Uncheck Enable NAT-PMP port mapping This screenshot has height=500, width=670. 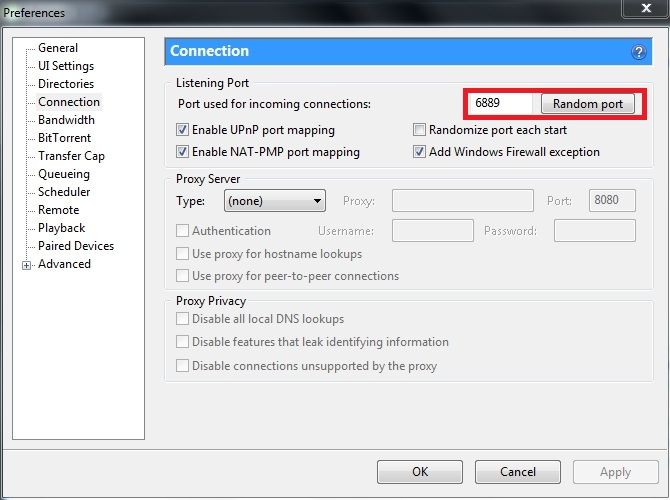coord(182,152)
